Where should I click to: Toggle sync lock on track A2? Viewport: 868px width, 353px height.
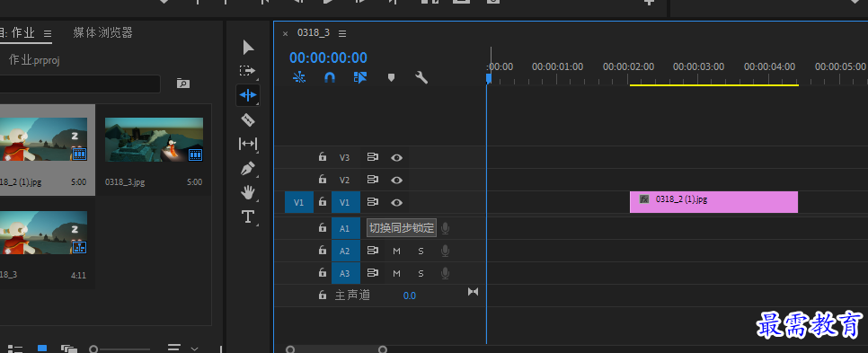(x=373, y=251)
